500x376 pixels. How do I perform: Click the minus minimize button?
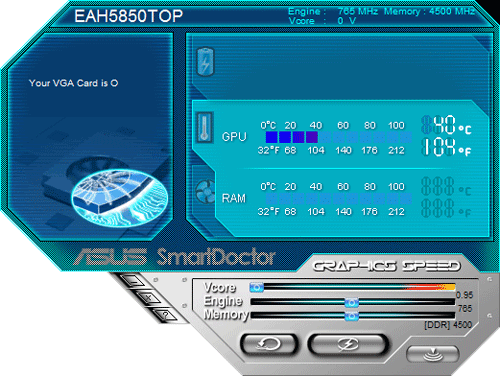133,280
